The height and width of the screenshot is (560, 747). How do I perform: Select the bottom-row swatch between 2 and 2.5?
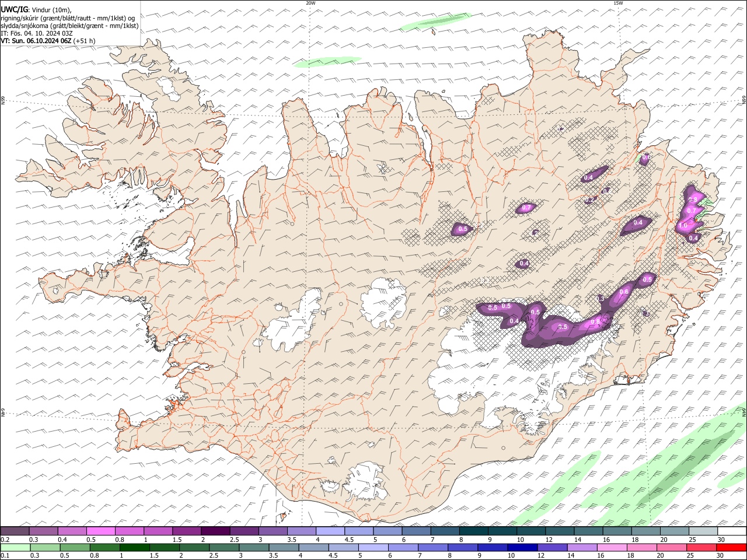[194, 548]
